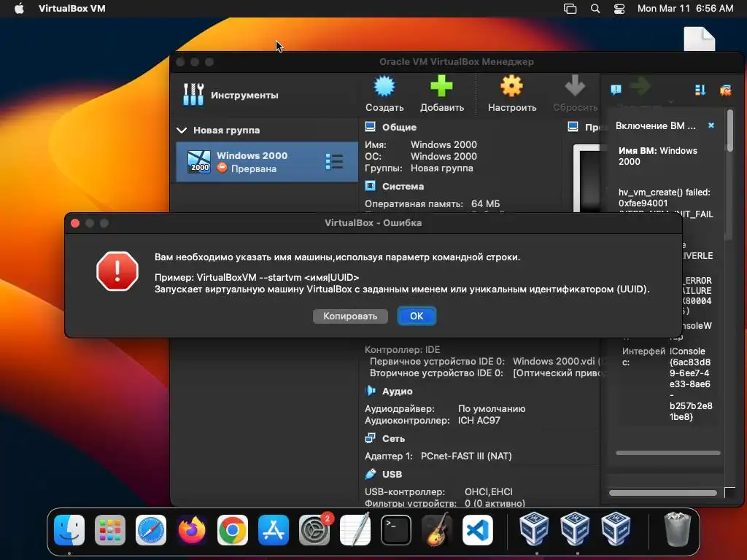Click the Stage Manager windows icon in menu bar
Screen dimensions: 747x560
click(x=570, y=9)
